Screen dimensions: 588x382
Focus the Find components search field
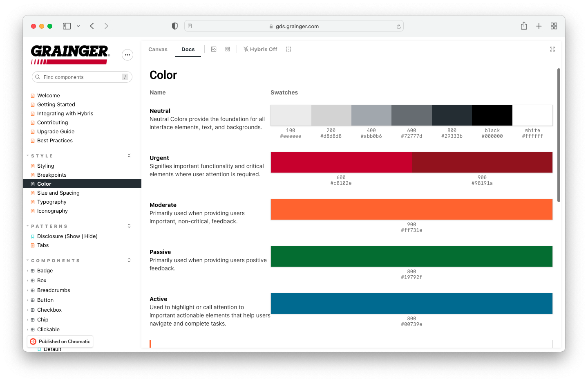coord(82,77)
